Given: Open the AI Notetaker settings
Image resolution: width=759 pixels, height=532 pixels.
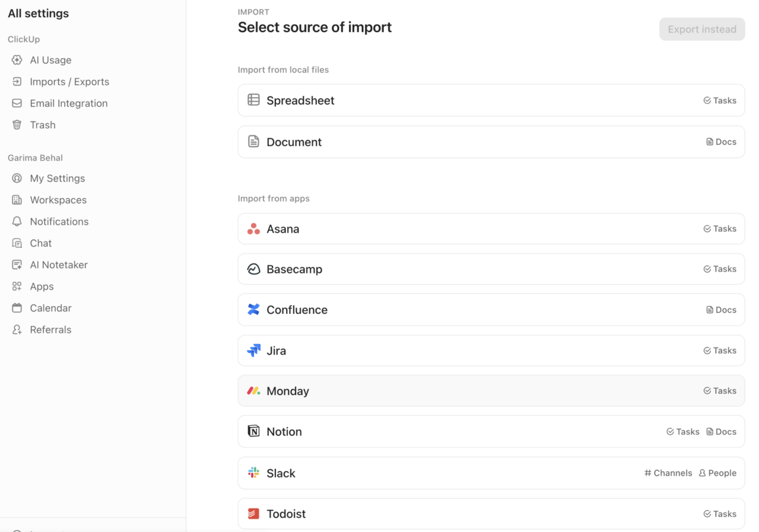Looking at the screenshot, I should coord(59,265).
